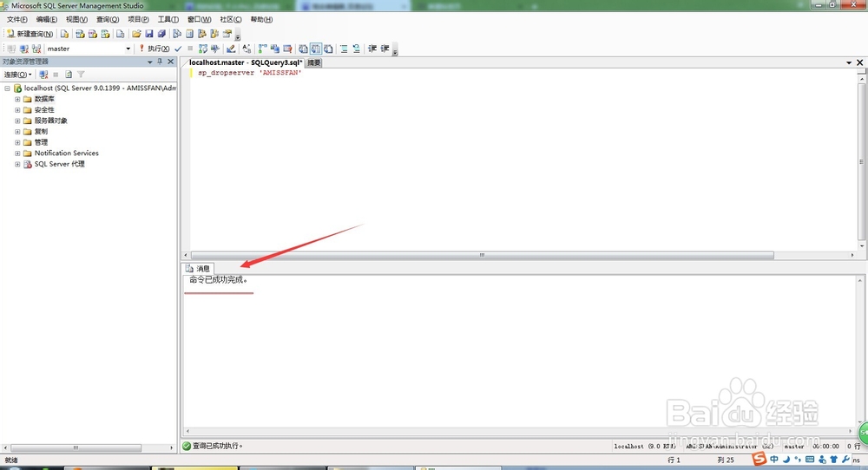Open a new Database Engine Query
This screenshot has width=868, height=470.
coord(64,34)
